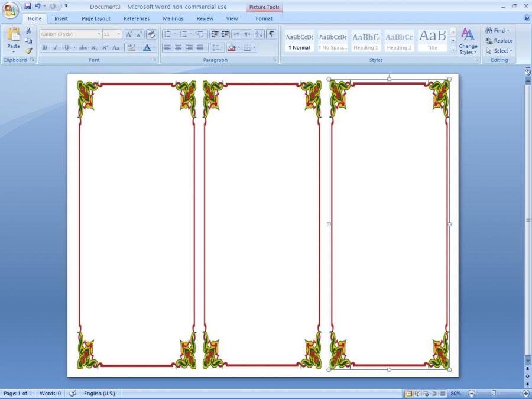Open the Insert tab

pyautogui.click(x=61, y=19)
